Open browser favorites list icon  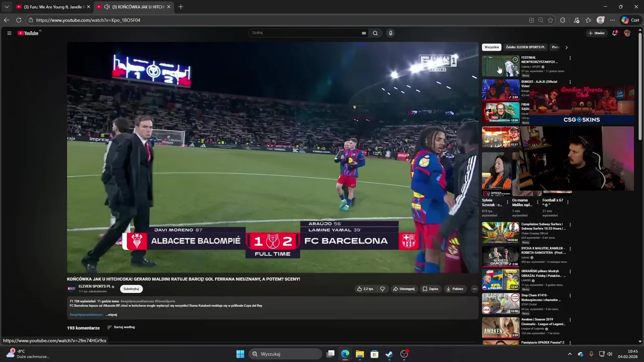coord(588,20)
